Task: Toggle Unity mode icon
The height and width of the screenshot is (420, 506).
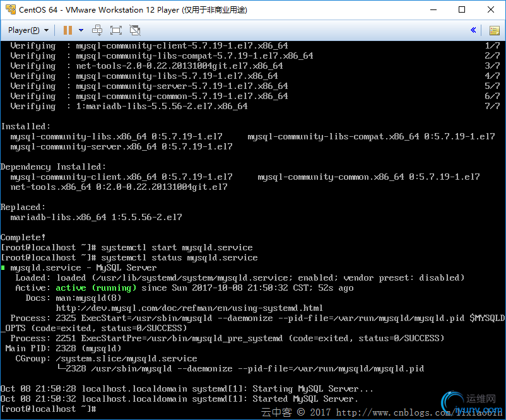Action: point(135,30)
